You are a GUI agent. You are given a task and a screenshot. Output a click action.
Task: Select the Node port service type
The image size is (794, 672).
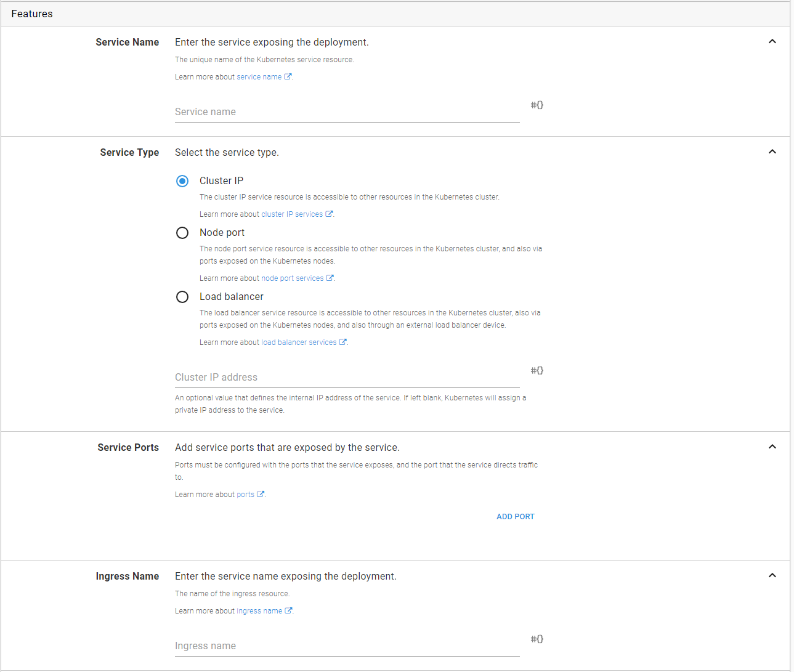click(x=182, y=233)
